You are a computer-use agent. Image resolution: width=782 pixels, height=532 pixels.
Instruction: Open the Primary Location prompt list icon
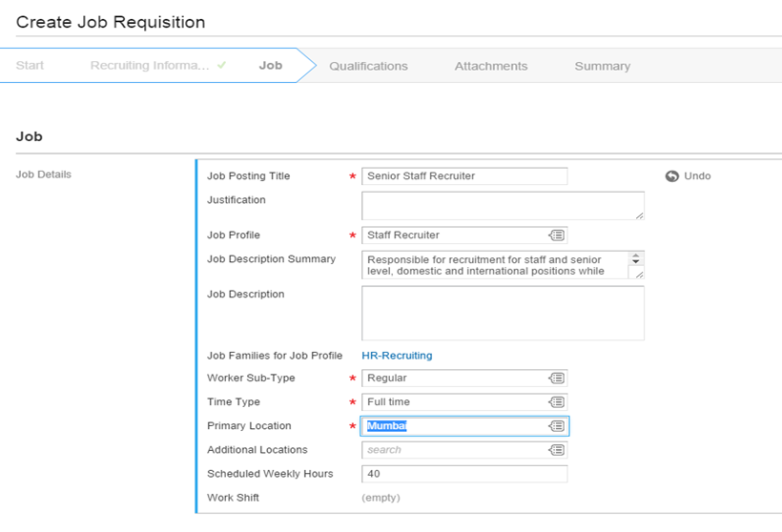coord(557,426)
